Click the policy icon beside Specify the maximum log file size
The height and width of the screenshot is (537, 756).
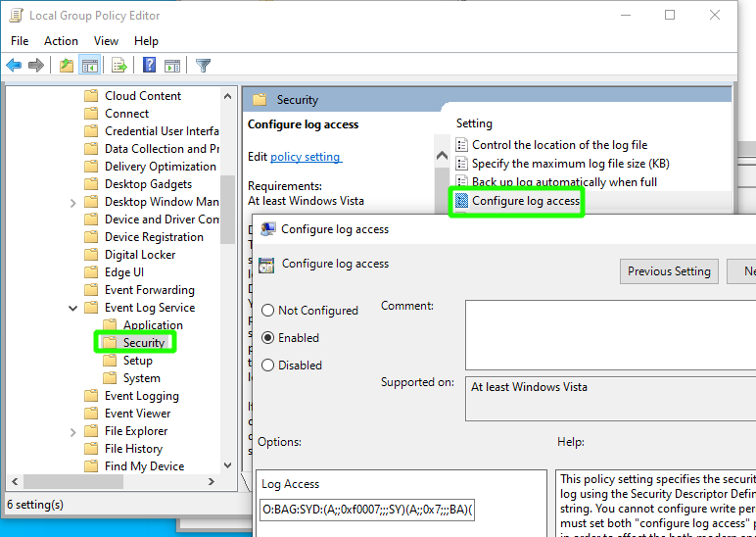(462, 164)
